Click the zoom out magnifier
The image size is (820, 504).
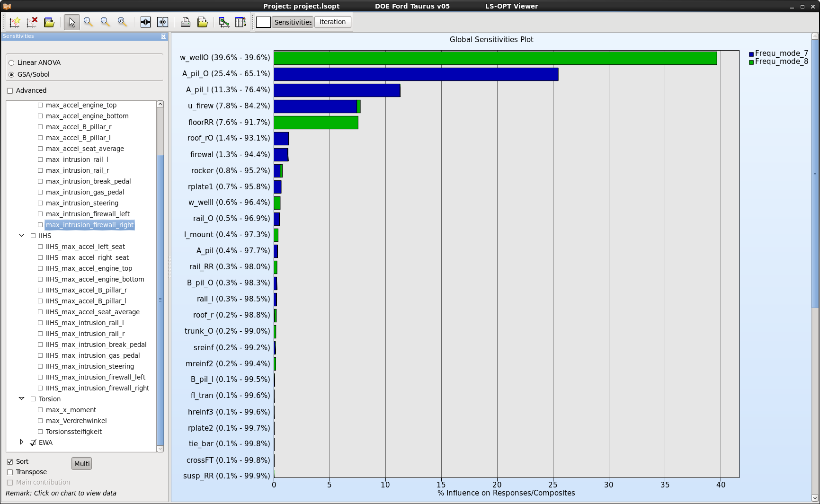[105, 22]
